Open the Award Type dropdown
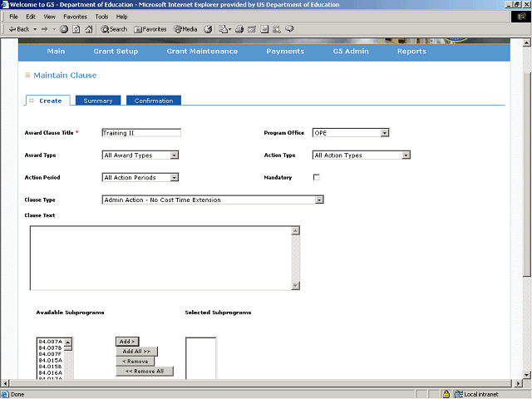This screenshot has height=399, width=532. coord(140,155)
